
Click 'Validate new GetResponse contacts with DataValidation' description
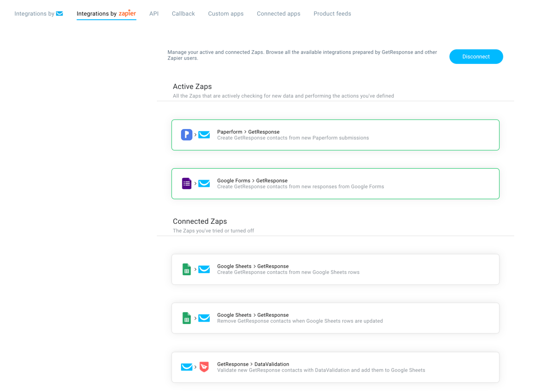coord(321,370)
